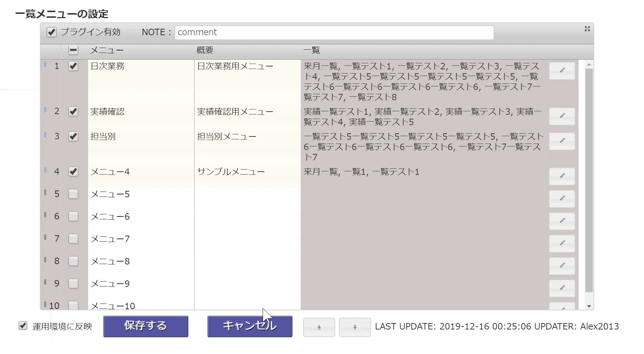The image size is (644, 354).
Task: Click the サンプルメニュー description cell
Action: (248, 176)
